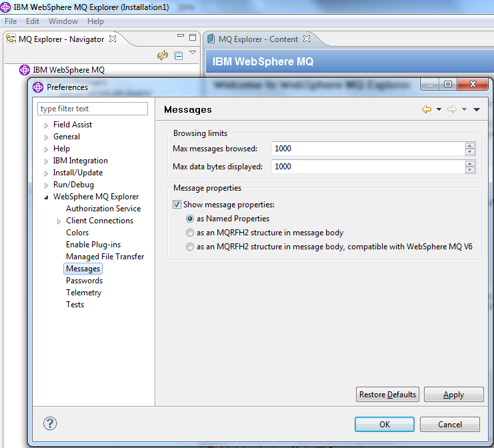
Task: Click the Max messages browsed field
Action: [367, 149]
